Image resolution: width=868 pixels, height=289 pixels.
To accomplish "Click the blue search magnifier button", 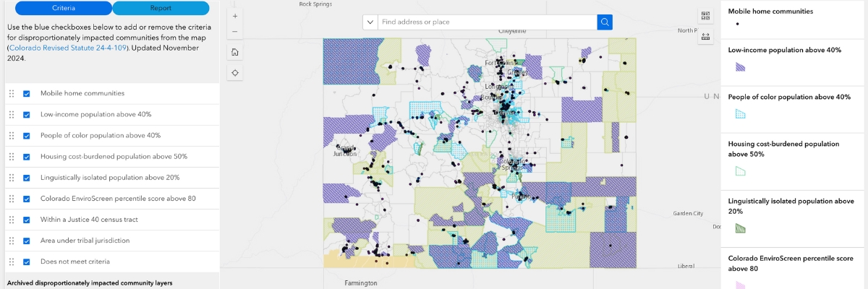I will tap(605, 22).
